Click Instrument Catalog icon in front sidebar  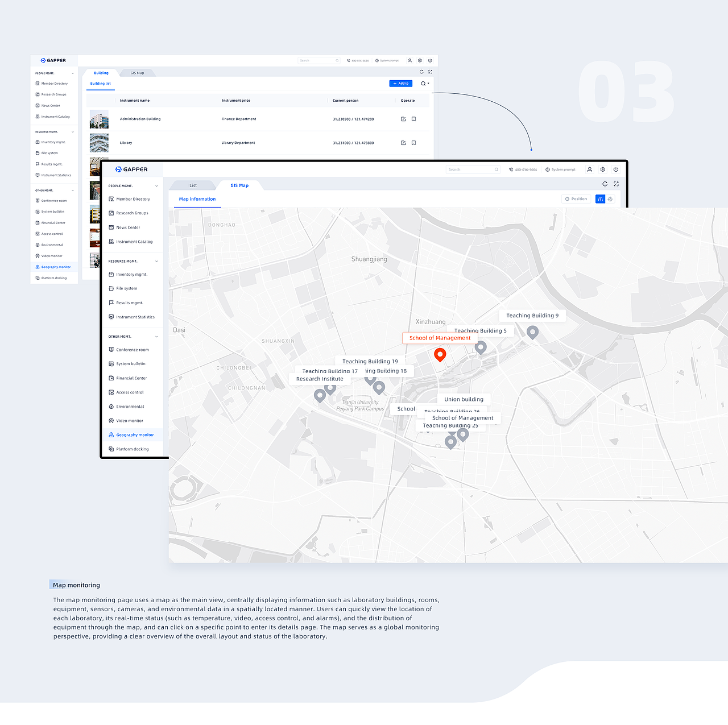pyautogui.click(x=111, y=242)
